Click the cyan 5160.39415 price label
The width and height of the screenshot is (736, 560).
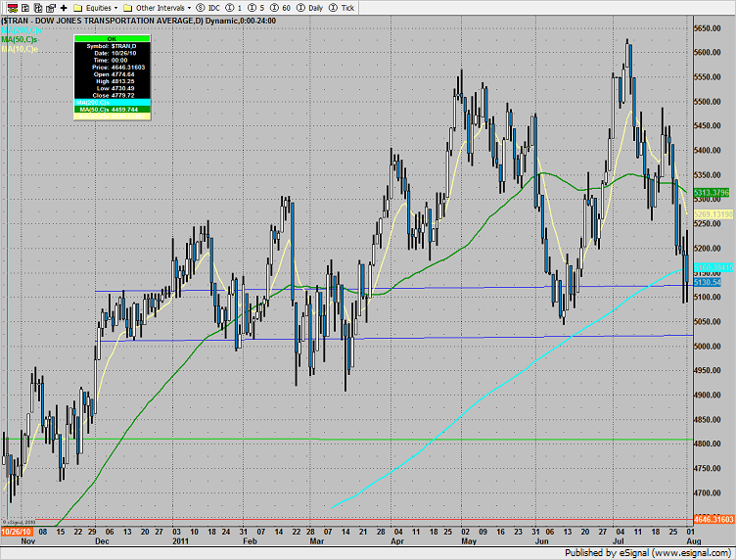(x=713, y=267)
